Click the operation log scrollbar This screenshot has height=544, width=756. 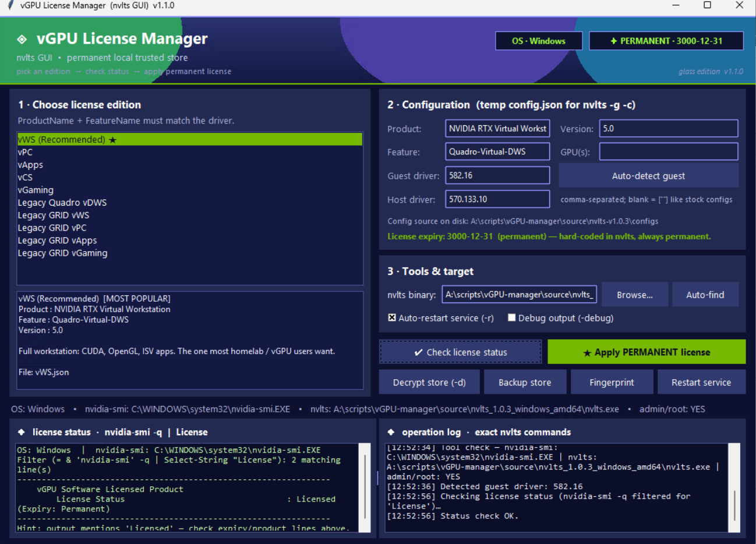[734, 488]
